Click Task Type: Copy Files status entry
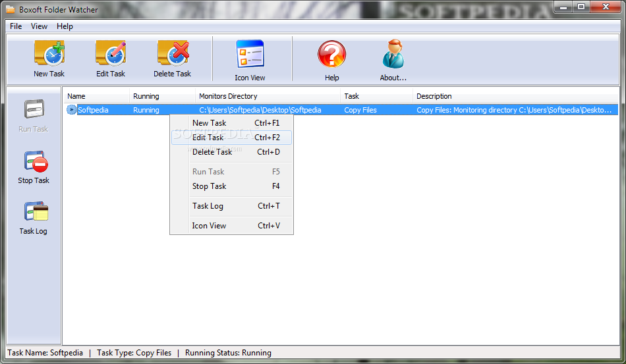This screenshot has width=626, height=364. pos(134,353)
